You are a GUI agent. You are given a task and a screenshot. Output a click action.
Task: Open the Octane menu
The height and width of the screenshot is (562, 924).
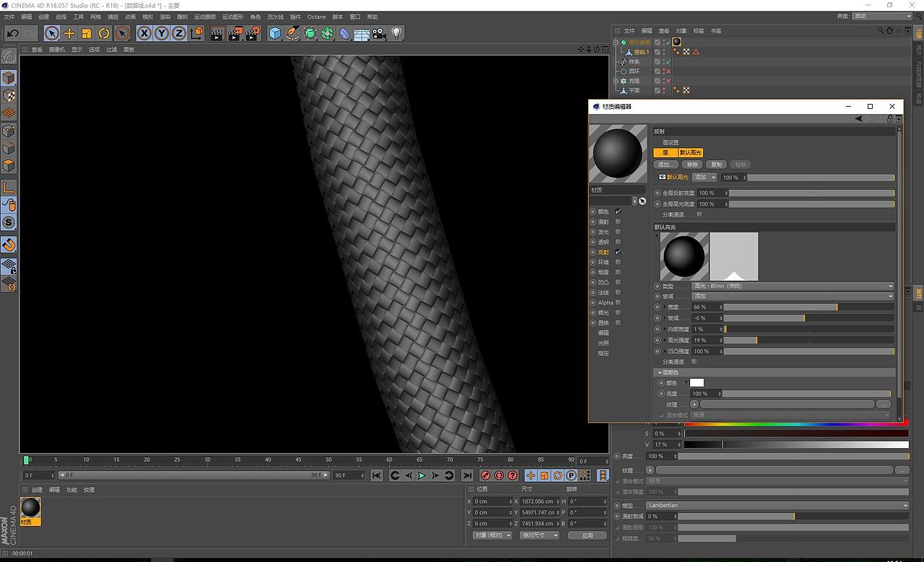pyautogui.click(x=316, y=17)
